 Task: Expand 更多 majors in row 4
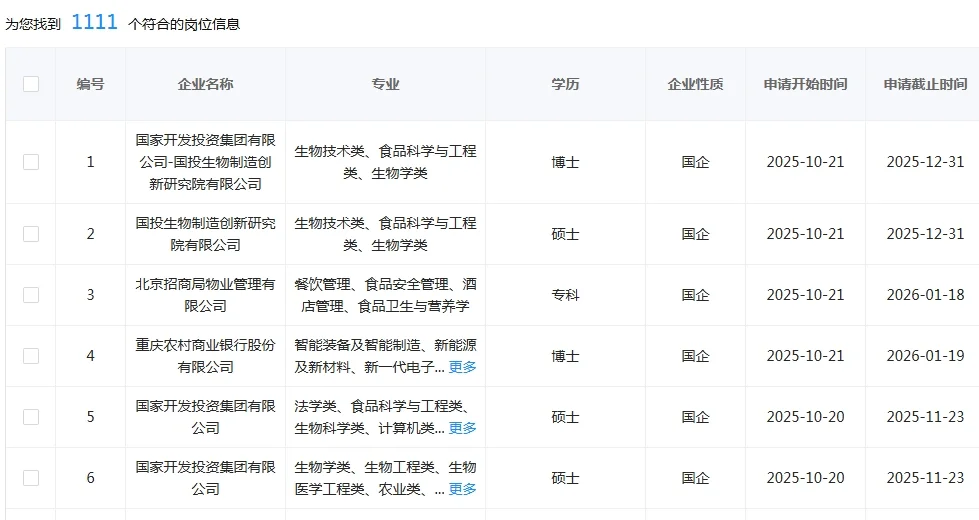[462, 367]
